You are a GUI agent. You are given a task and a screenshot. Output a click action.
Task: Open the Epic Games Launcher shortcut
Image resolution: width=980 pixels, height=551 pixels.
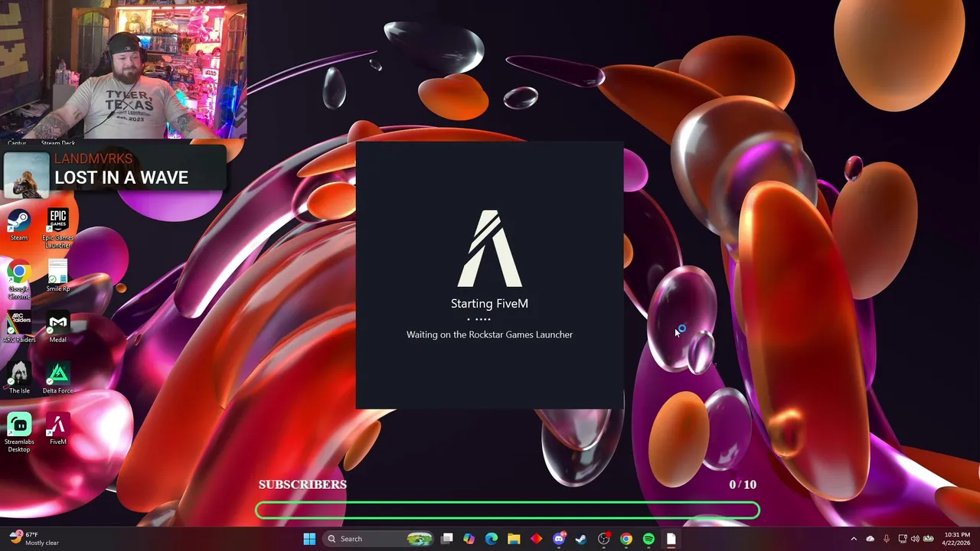pyautogui.click(x=57, y=228)
